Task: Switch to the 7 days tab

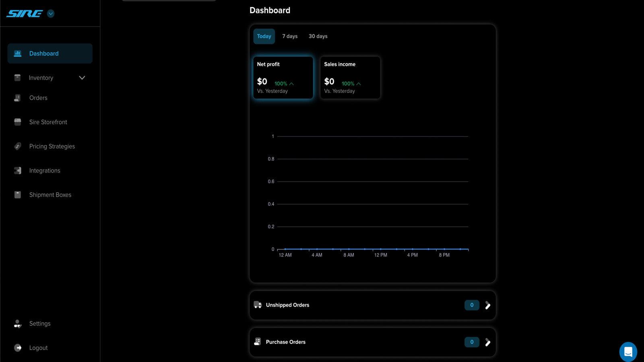Action: tap(290, 36)
